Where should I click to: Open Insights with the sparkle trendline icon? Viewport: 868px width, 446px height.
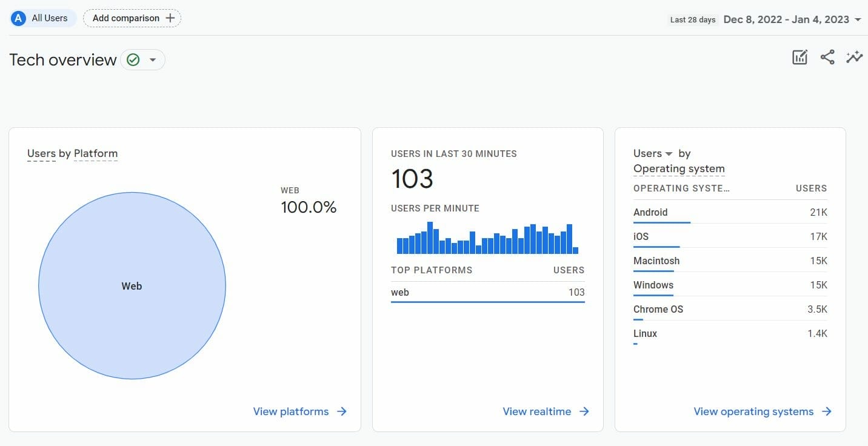[x=854, y=56]
